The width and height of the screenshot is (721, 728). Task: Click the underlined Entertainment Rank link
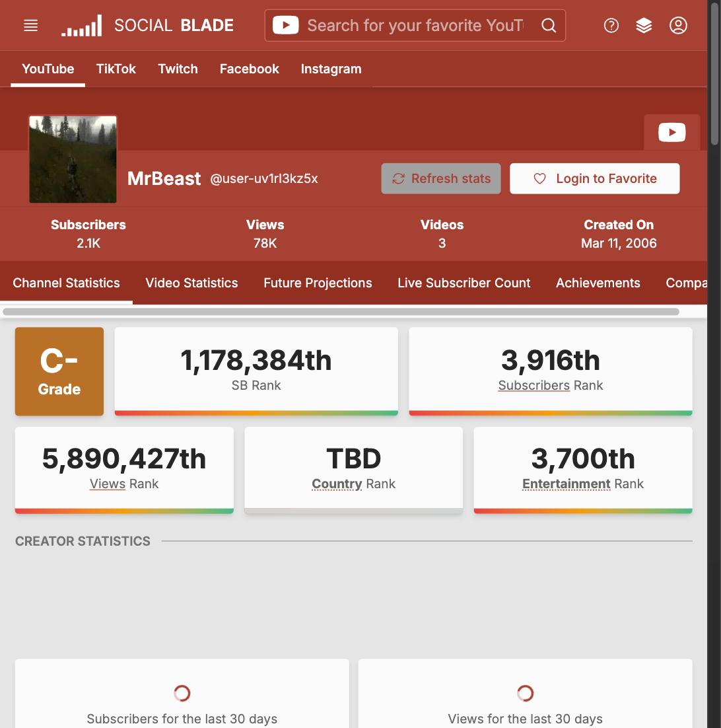[566, 484]
